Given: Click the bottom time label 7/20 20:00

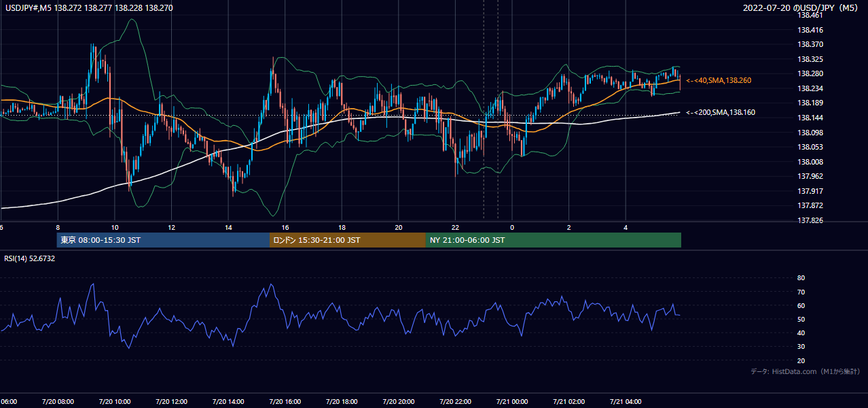Looking at the screenshot, I should click(x=398, y=402).
